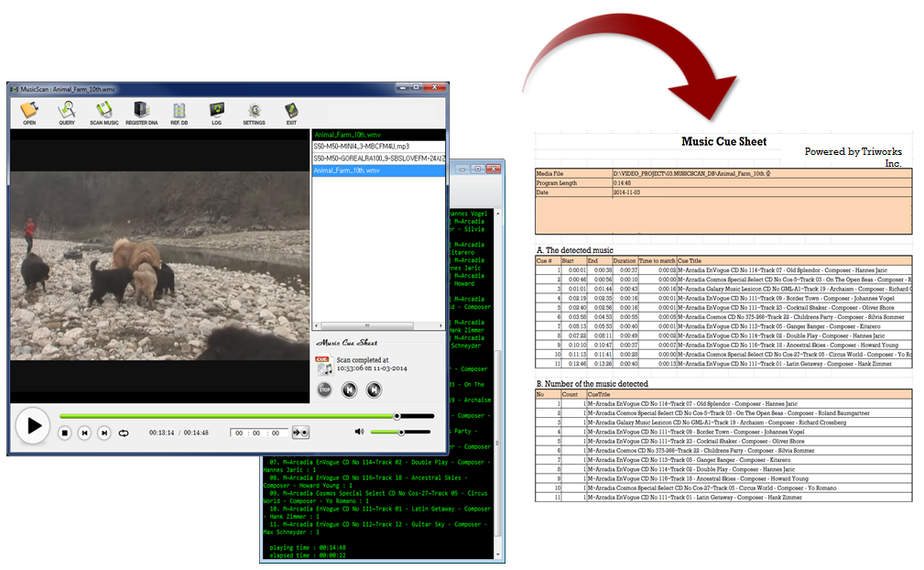Open the LOG viewer icon
Viewport: 924px width, 570px height.
pos(217,111)
